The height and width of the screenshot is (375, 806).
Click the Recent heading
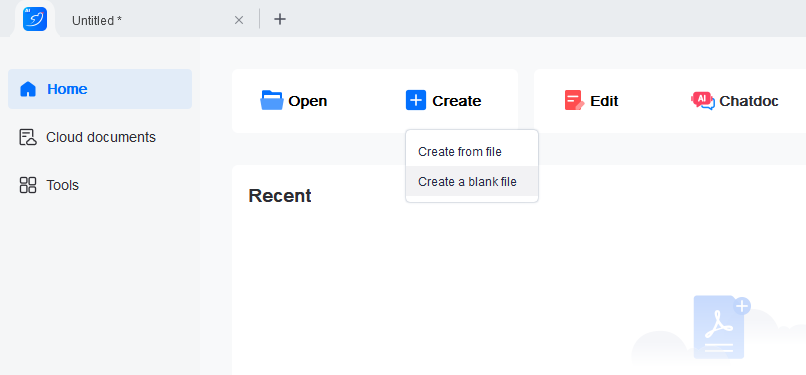(280, 196)
